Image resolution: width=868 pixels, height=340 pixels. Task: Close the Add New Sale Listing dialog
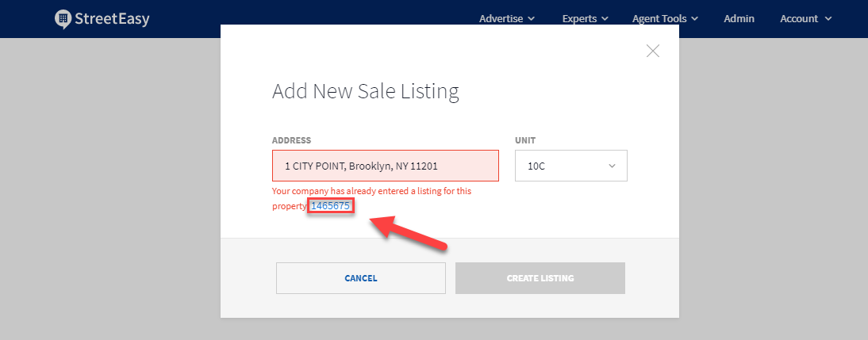coord(653,52)
